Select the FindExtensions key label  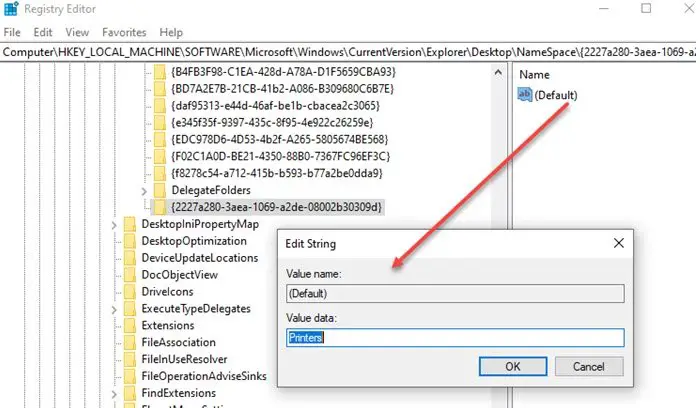tap(179, 394)
